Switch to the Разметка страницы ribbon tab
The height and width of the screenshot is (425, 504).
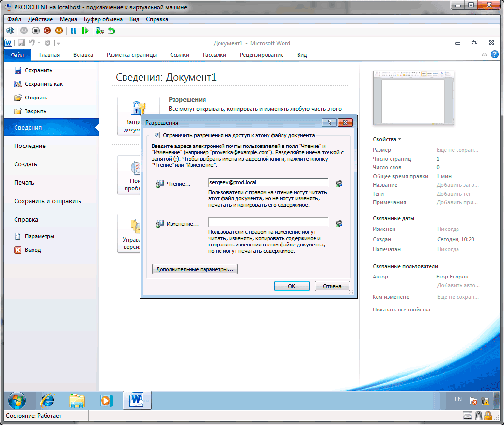(x=131, y=55)
